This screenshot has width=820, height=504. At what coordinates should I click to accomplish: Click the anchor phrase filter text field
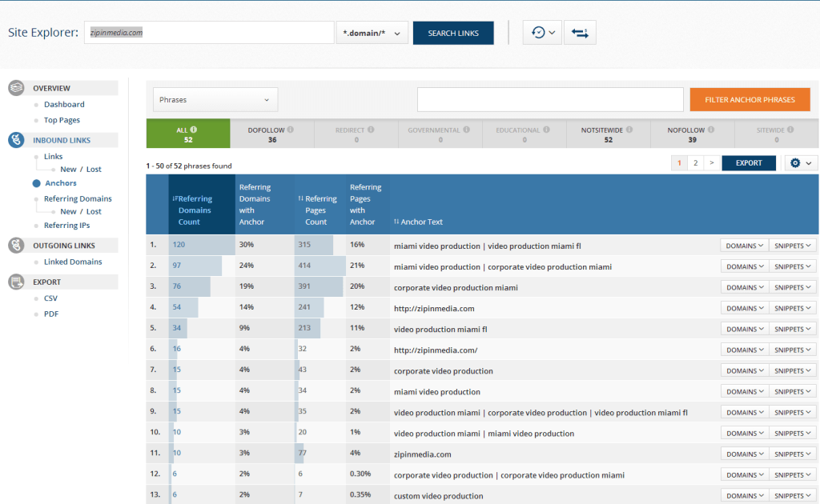[x=549, y=100]
